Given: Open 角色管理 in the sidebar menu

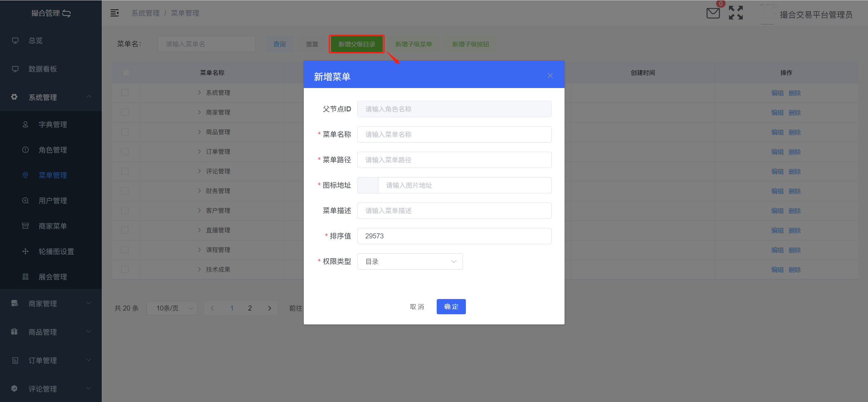Looking at the screenshot, I should coord(53,150).
